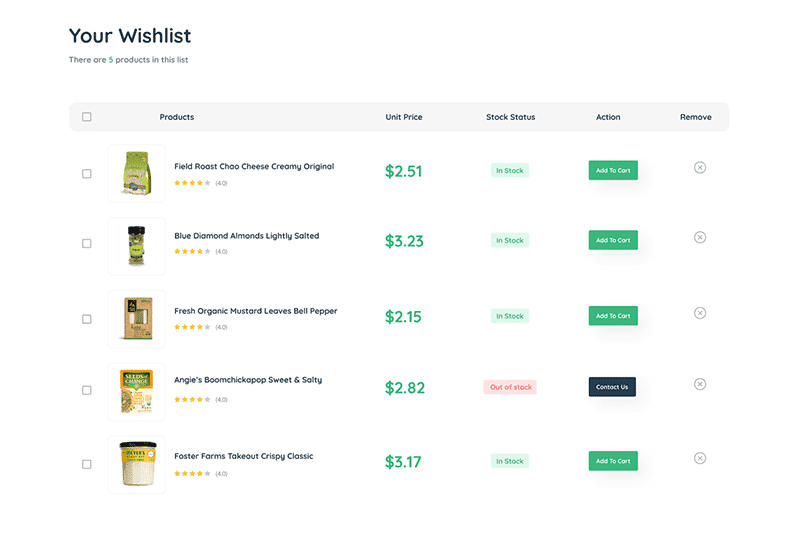Click the Action column header

[x=608, y=117]
